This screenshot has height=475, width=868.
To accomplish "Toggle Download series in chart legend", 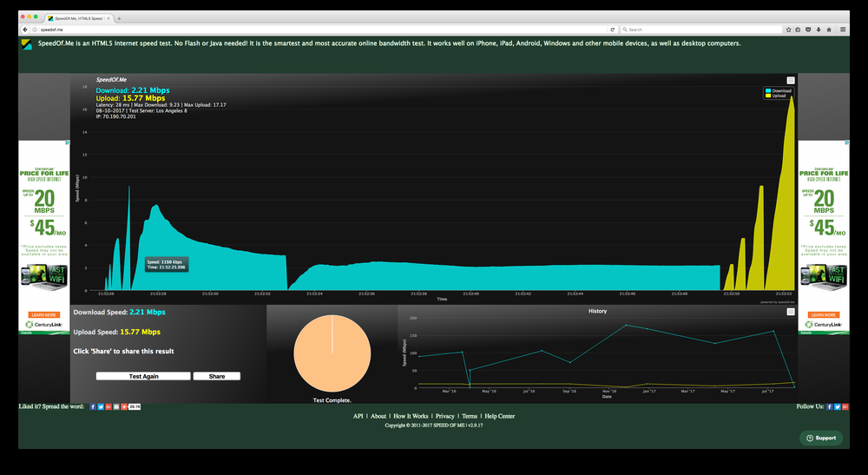I will pyautogui.click(x=779, y=91).
